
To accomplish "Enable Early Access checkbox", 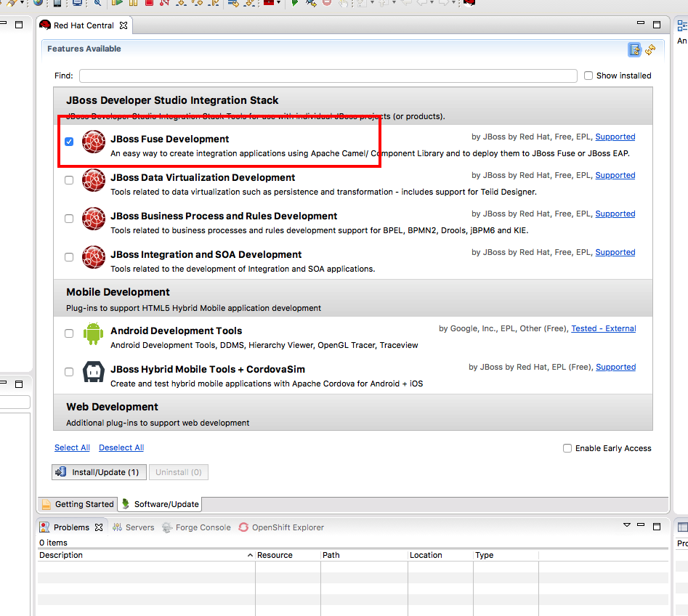I will 567,448.
